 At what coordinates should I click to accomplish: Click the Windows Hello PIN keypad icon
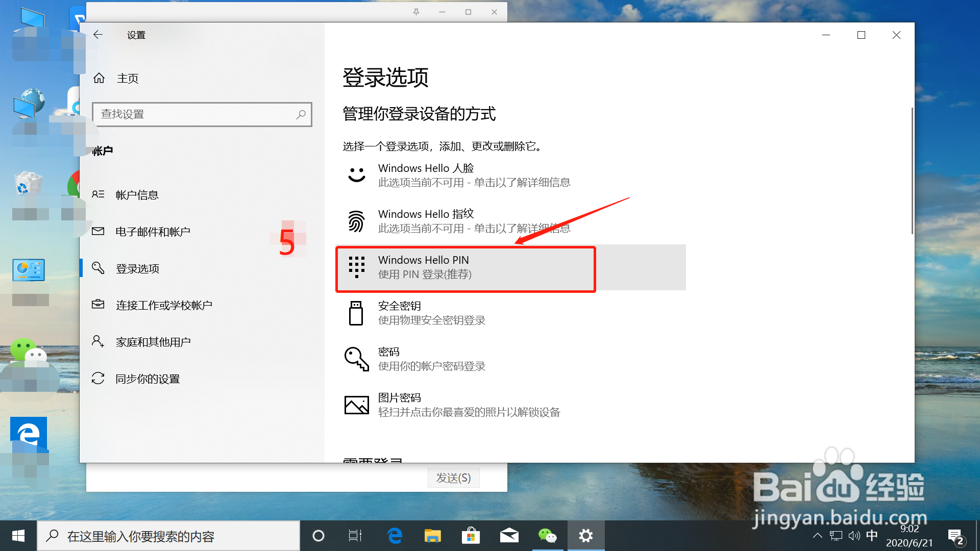click(357, 267)
